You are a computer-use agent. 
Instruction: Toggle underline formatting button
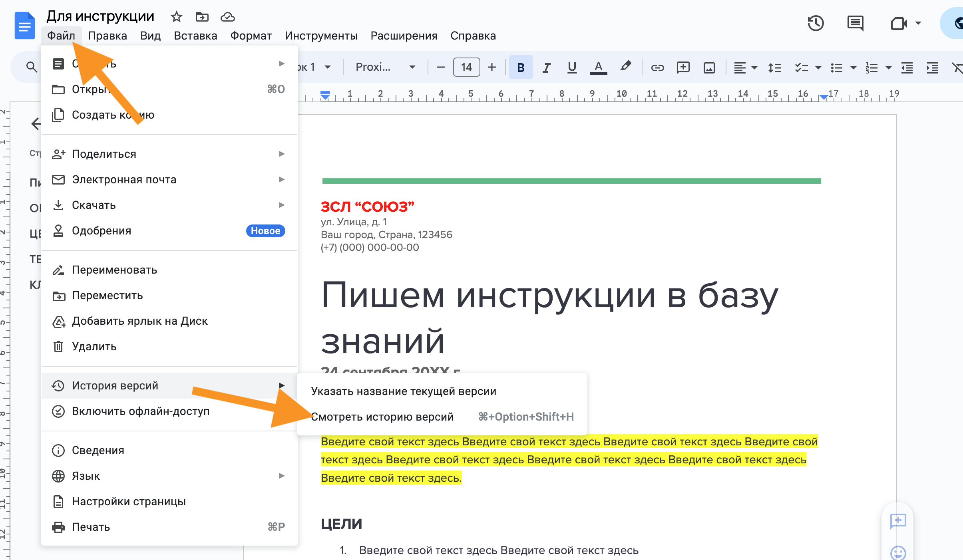(x=572, y=68)
